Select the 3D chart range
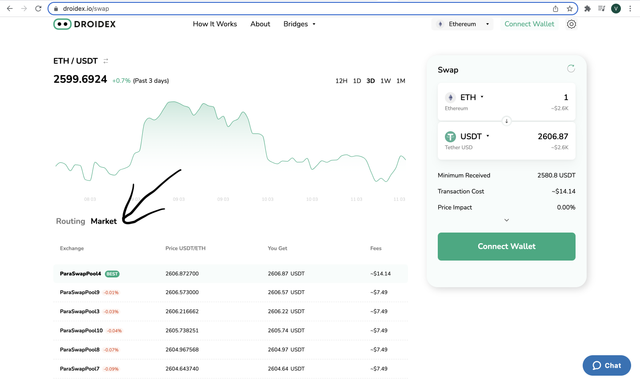640x382 pixels. point(371,81)
